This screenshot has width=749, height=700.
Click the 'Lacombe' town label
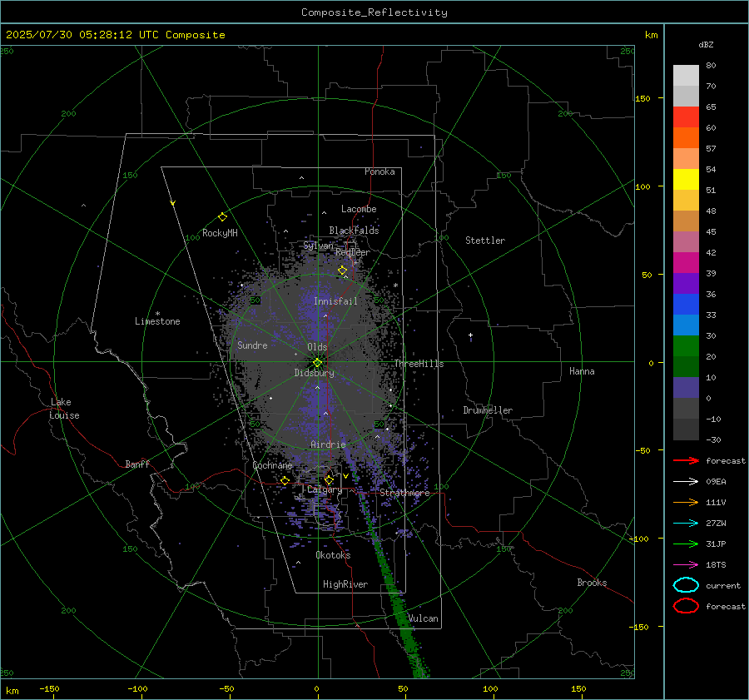[x=359, y=209]
